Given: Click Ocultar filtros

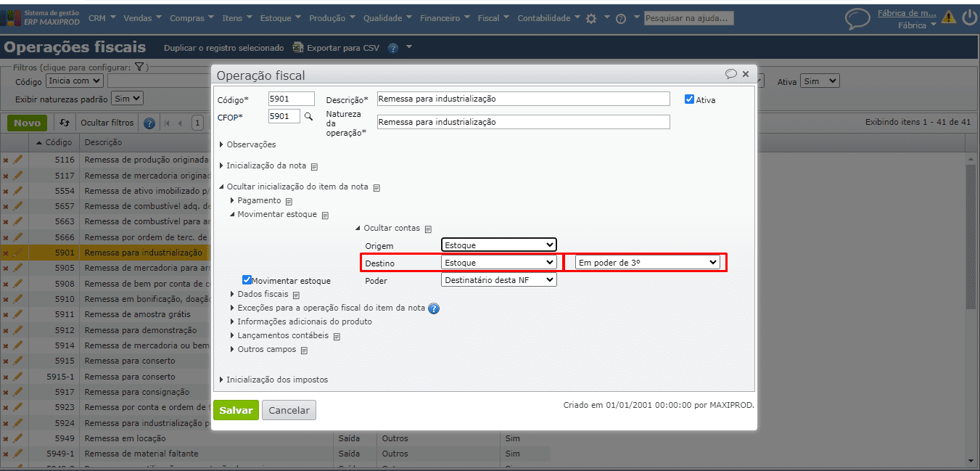Looking at the screenshot, I should tap(107, 123).
